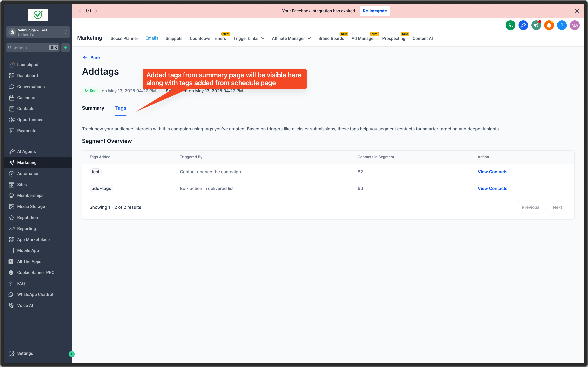Click the Back link
Screen dimensions: 588x367
pyautogui.click(x=92, y=58)
